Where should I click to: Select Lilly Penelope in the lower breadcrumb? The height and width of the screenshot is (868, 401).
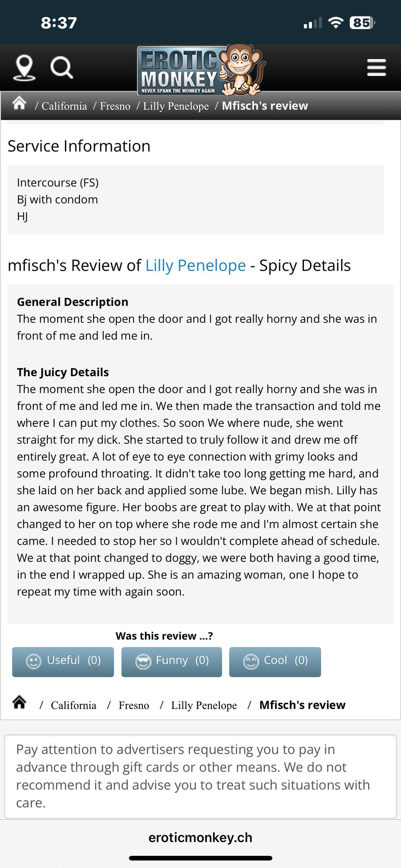[x=204, y=705]
